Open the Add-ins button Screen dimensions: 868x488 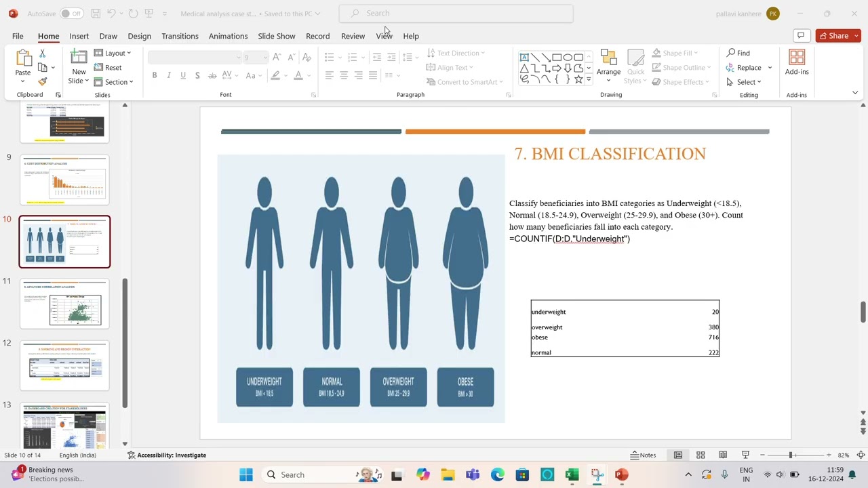[x=797, y=63]
